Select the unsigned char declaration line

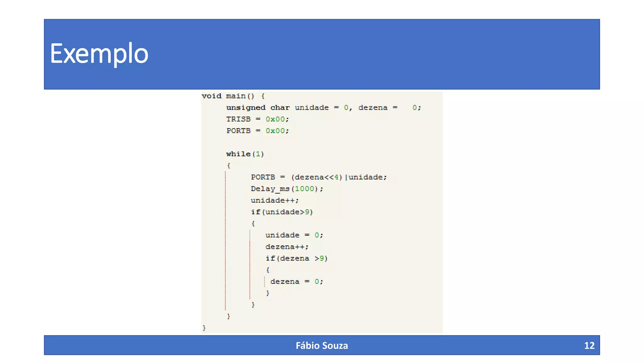coord(323,107)
